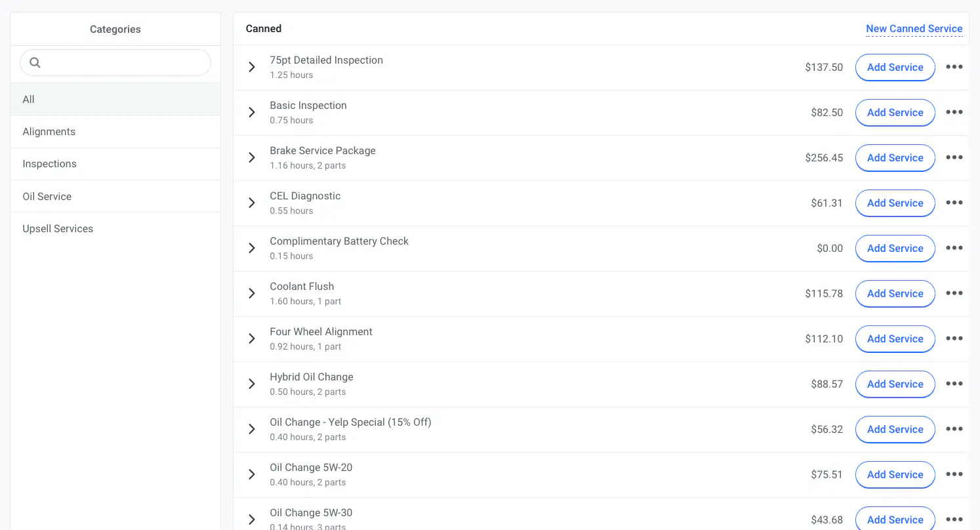This screenshot has height=530, width=980.
Task: Focus the categories search field
Action: 125,63
